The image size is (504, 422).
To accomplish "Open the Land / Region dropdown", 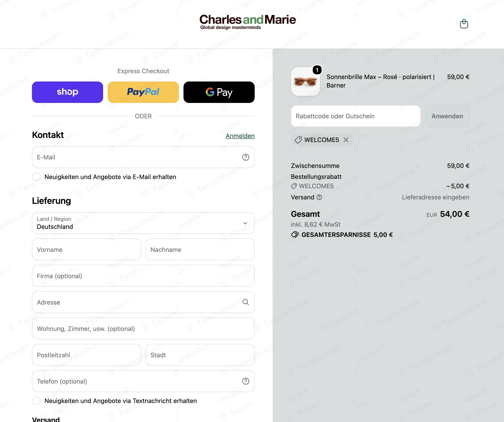I will point(143,223).
